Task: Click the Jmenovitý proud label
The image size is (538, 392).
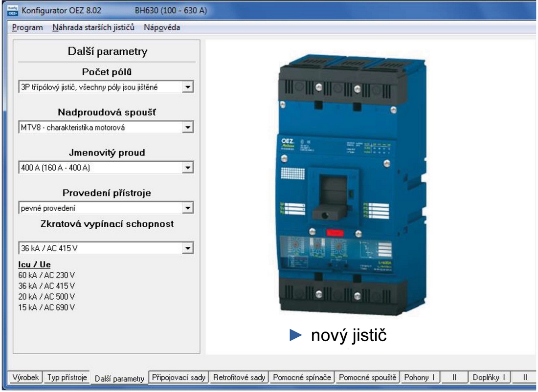Action: point(107,152)
